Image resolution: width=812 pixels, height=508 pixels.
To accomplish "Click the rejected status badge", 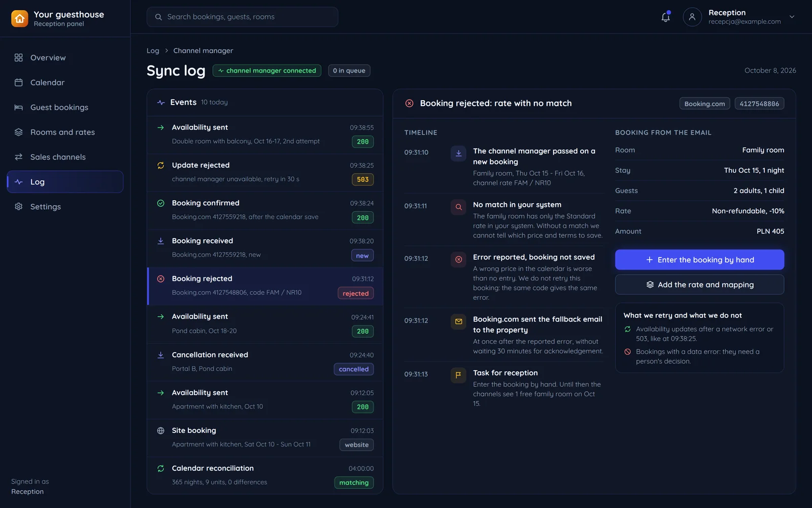I will pyautogui.click(x=356, y=293).
